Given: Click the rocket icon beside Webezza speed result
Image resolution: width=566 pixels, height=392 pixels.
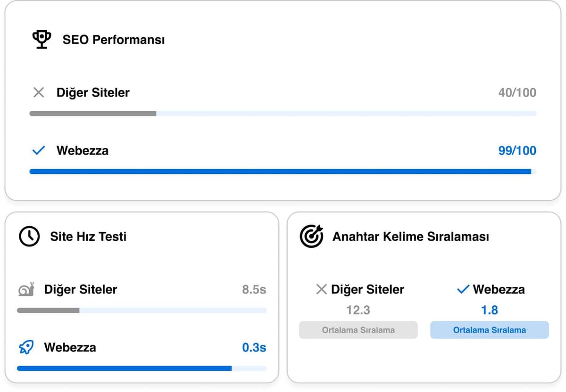Looking at the screenshot, I should pyautogui.click(x=26, y=347).
